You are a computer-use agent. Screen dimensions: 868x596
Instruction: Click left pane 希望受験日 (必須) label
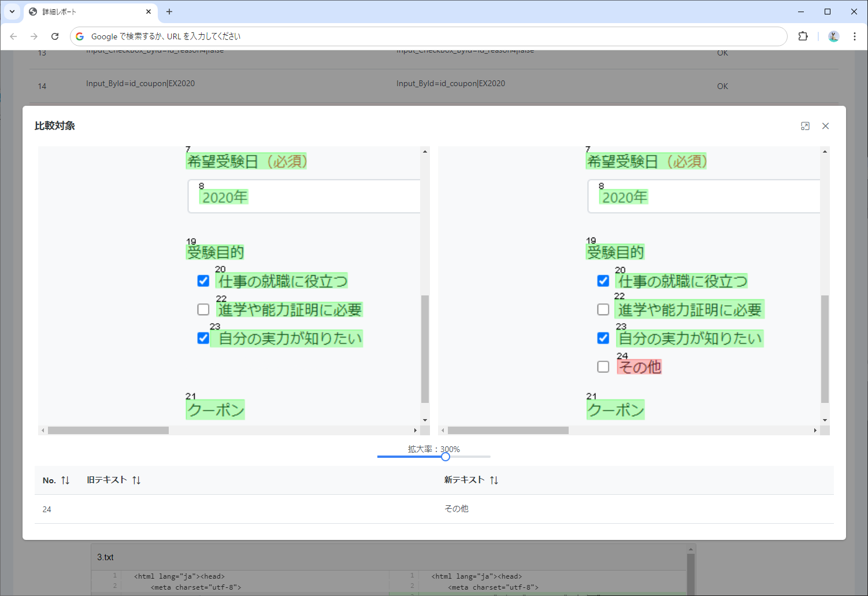247,161
